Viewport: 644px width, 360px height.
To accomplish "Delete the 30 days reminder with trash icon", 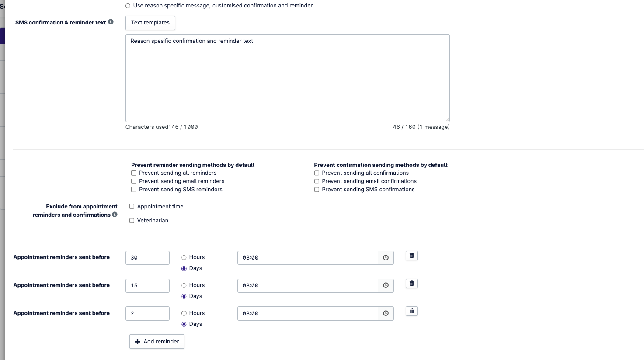I will (x=411, y=256).
